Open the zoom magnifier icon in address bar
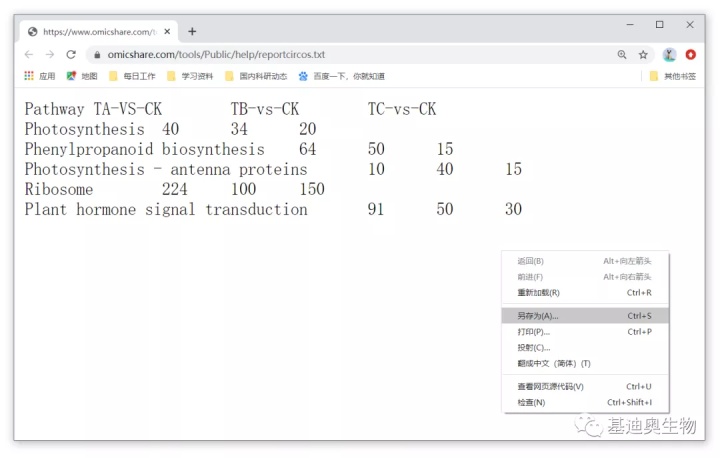Viewport: 720px width, 458px height. [622, 55]
